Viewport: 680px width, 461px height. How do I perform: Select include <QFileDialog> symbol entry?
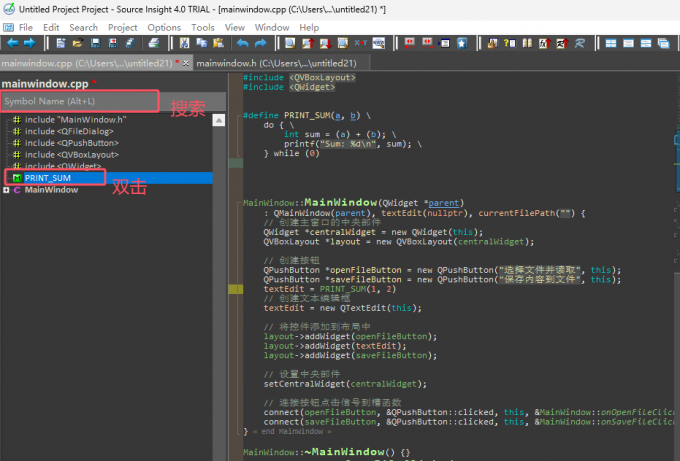click(x=69, y=131)
